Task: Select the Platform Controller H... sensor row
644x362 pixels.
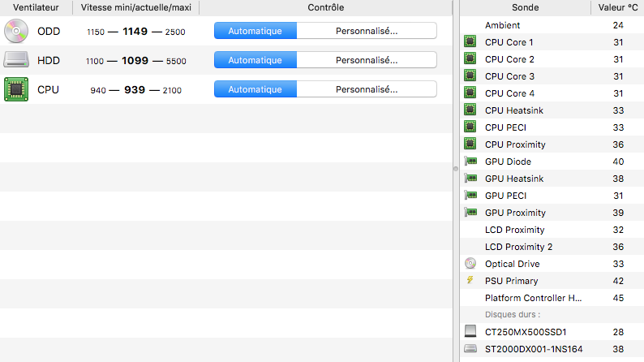Action: click(x=552, y=298)
